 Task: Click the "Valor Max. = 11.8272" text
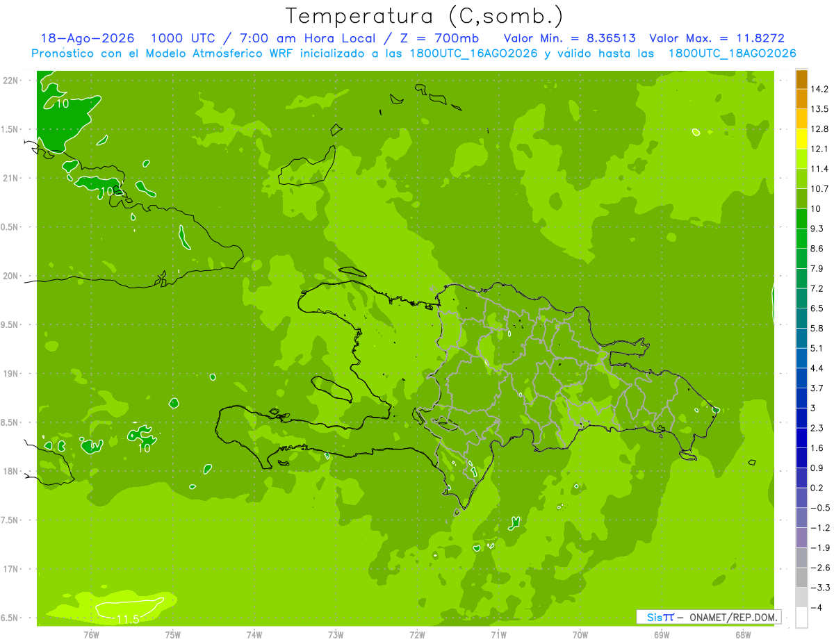coord(717,38)
